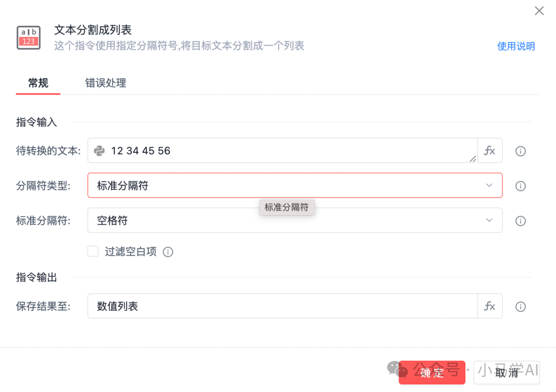Viewport: 556px width, 392px height.
Task: Close the dialog with the X button
Action: point(539,11)
